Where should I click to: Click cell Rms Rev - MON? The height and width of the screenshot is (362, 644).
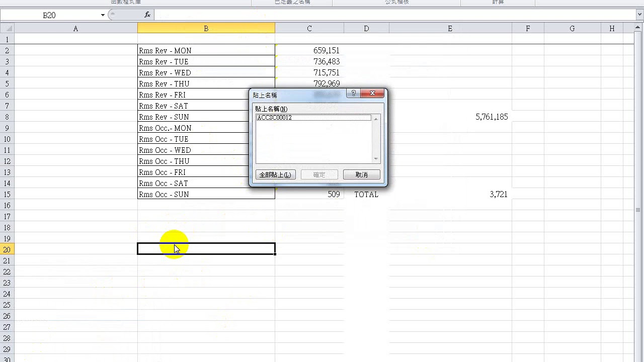(x=206, y=50)
